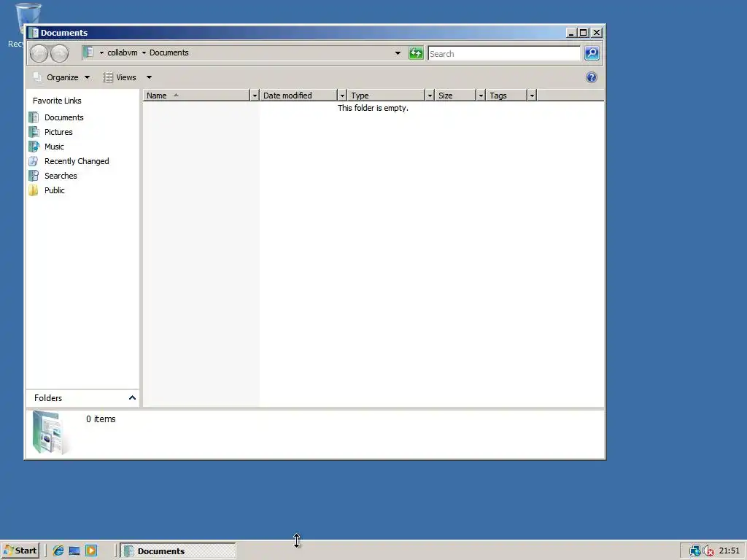Image resolution: width=747 pixels, height=560 pixels.
Task: Click the Folders label in navigation pane
Action: coord(48,398)
